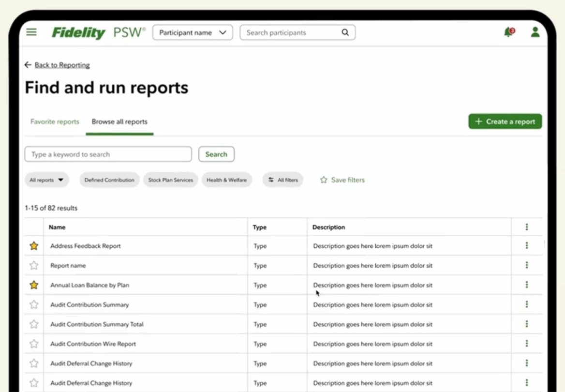Favorite Audit Contribution Summary Total star
This screenshot has height=392, width=565.
34,324
